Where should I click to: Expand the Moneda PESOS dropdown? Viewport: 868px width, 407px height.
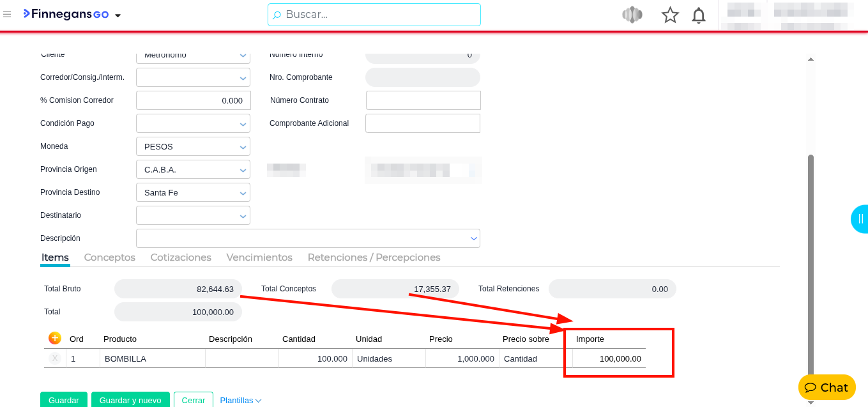(243, 147)
